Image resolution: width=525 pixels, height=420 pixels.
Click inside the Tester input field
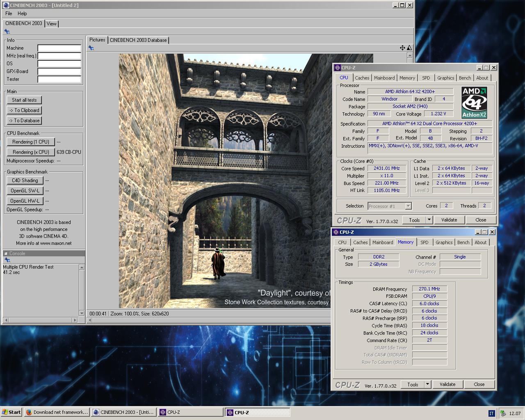coord(59,79)
